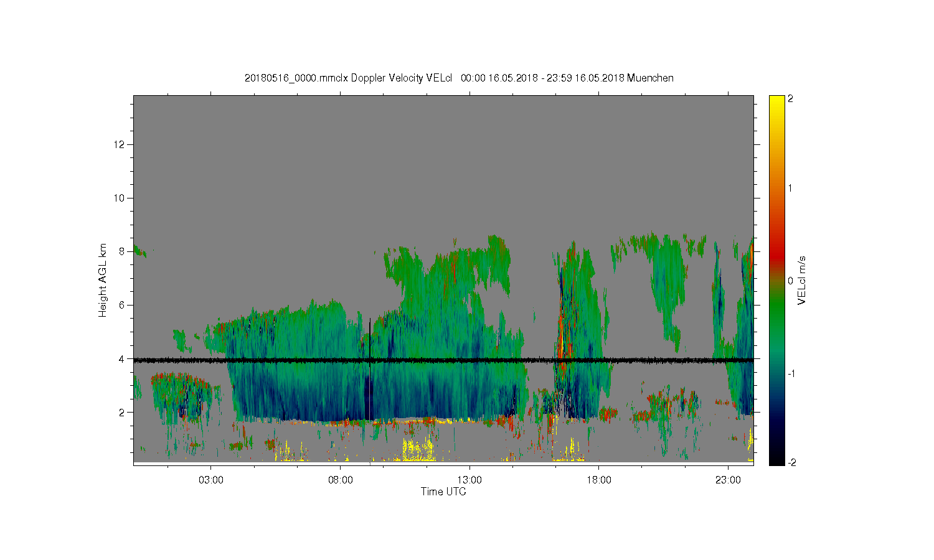Click the height tick label 4

[x=122, y=358]
